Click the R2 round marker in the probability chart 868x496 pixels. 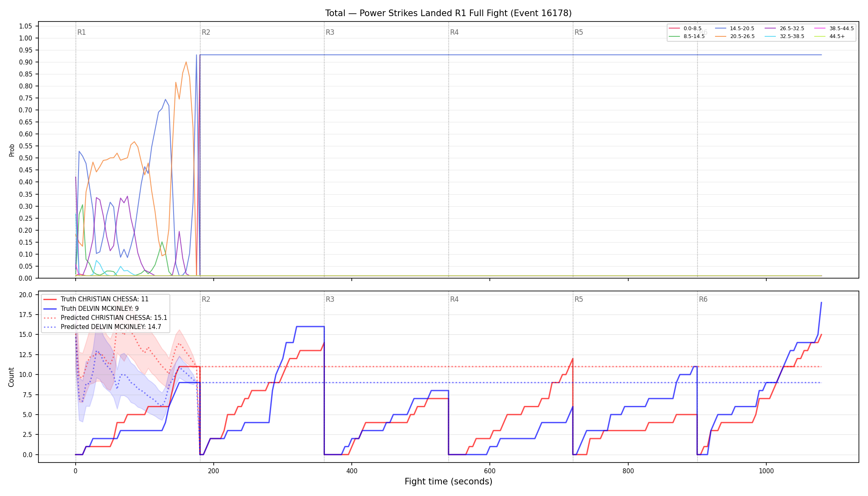(x=206, y=32)
